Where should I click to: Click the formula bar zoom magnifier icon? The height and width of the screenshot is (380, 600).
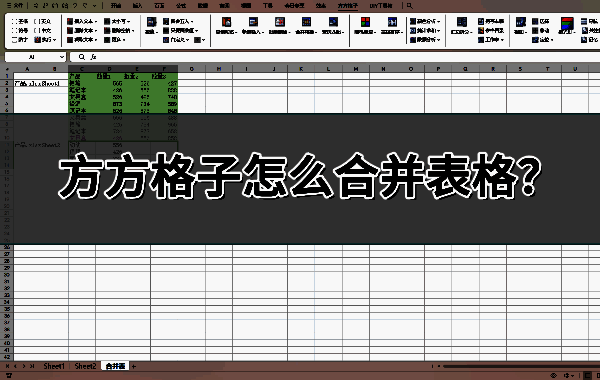pos(82,57)
